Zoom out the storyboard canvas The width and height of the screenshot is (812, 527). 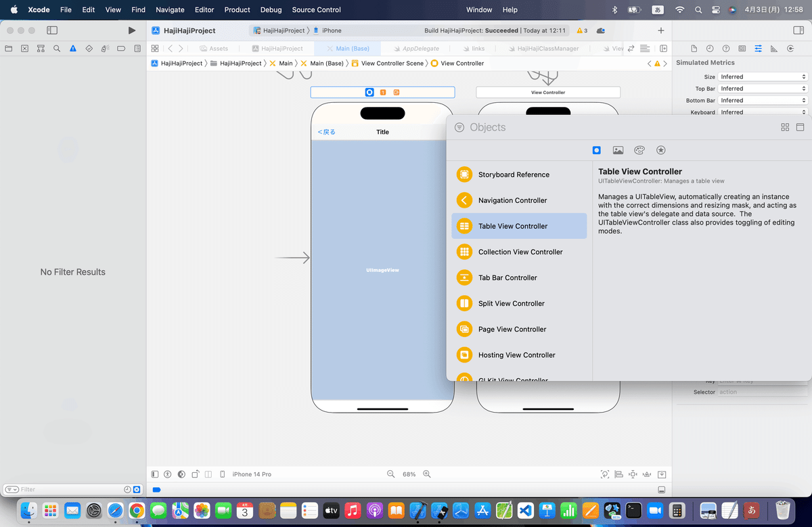[x=390, y=474]
